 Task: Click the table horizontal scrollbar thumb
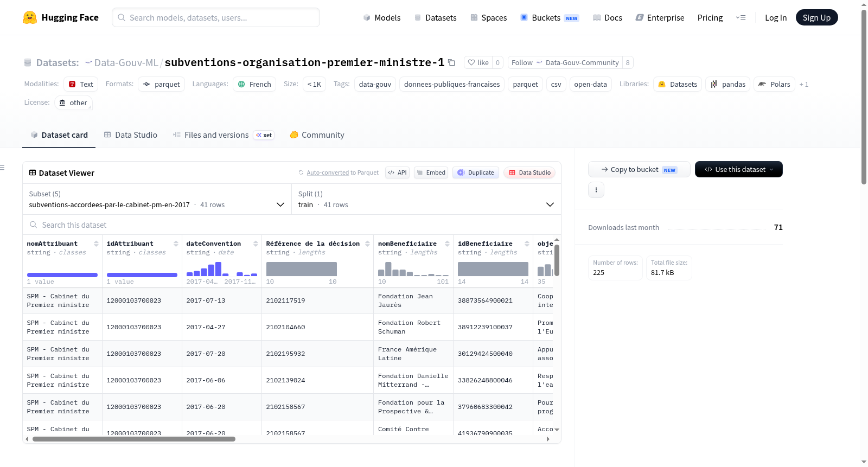pos(134,439)
